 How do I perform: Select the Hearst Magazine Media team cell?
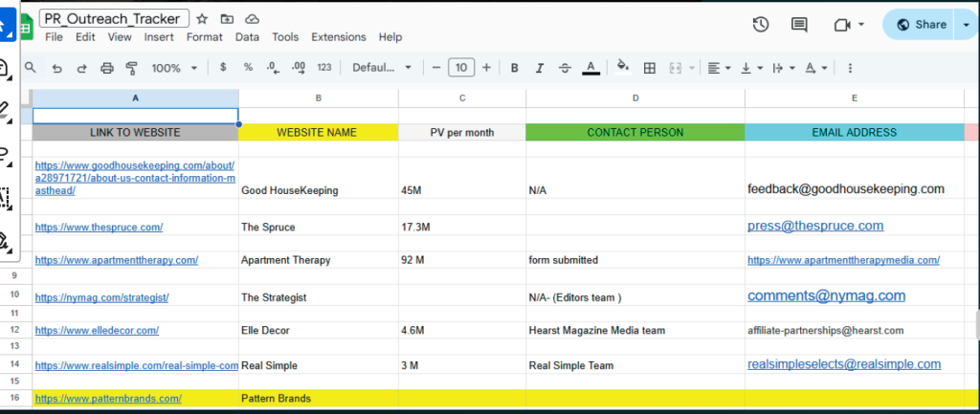635,330
